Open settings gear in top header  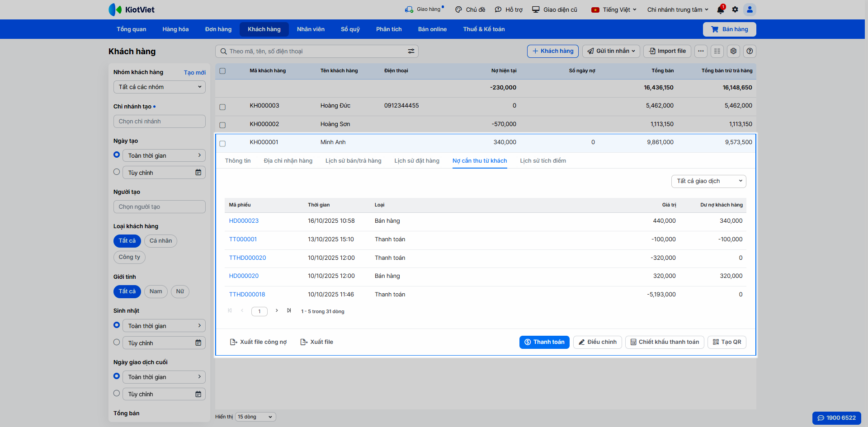(x=735, y=9)
